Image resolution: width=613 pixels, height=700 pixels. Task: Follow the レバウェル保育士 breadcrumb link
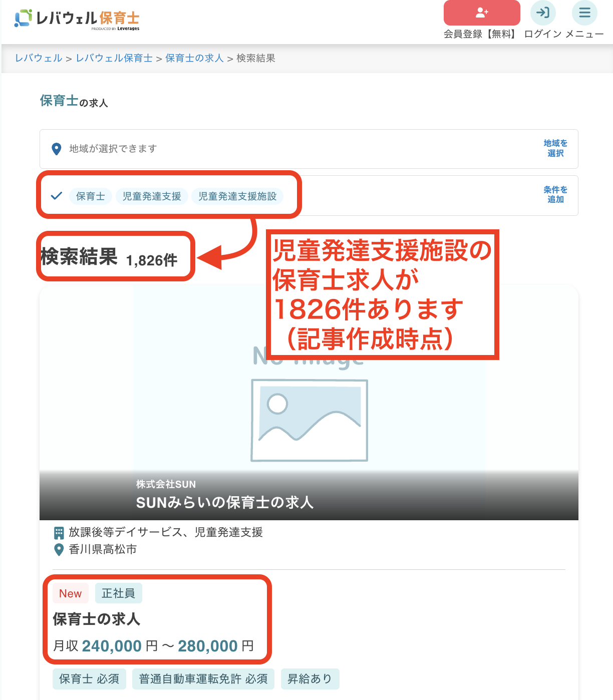(x=114, y=58)
